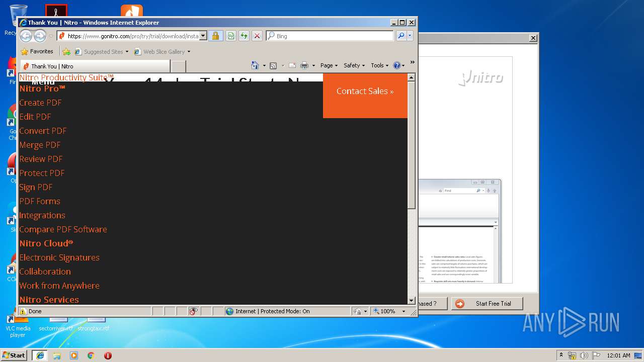Screen dimensions: 644x362
Task: Open the Tools menu
Action: tap(380, 65)
